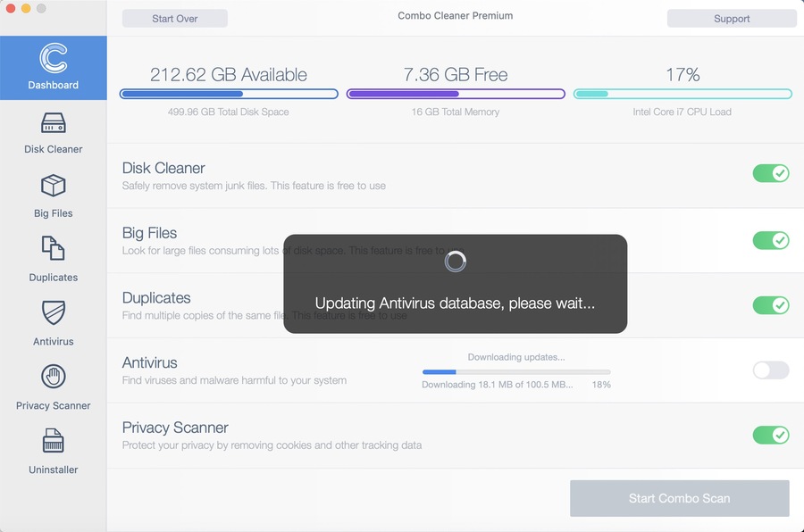Click the Disk Cleaner heading in main list

coord(163,168)
